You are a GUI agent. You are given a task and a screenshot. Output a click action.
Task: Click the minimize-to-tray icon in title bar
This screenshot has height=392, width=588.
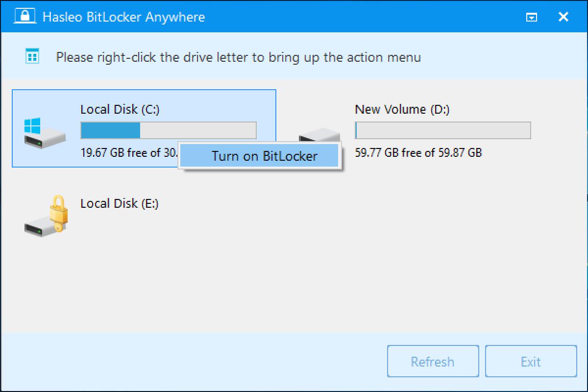531,16
